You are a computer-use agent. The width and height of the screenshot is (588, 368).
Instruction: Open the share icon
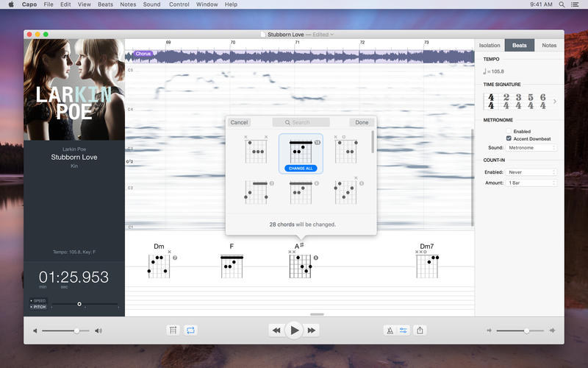tap(420, 330)
